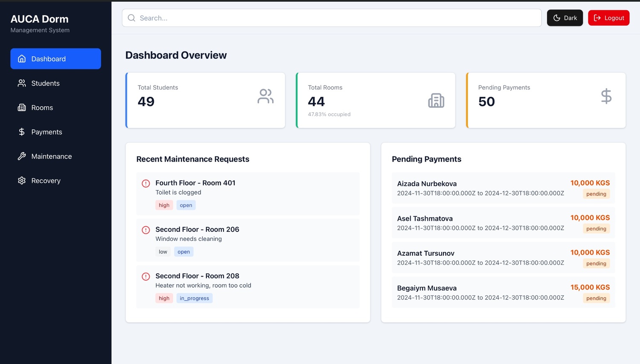Click the Logout button
Viewport: 640px width, 364px height.
[608, 18]
